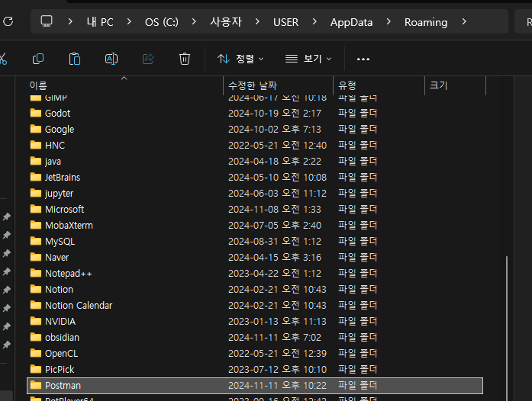Delete the selected folder with trash icon

185,59
